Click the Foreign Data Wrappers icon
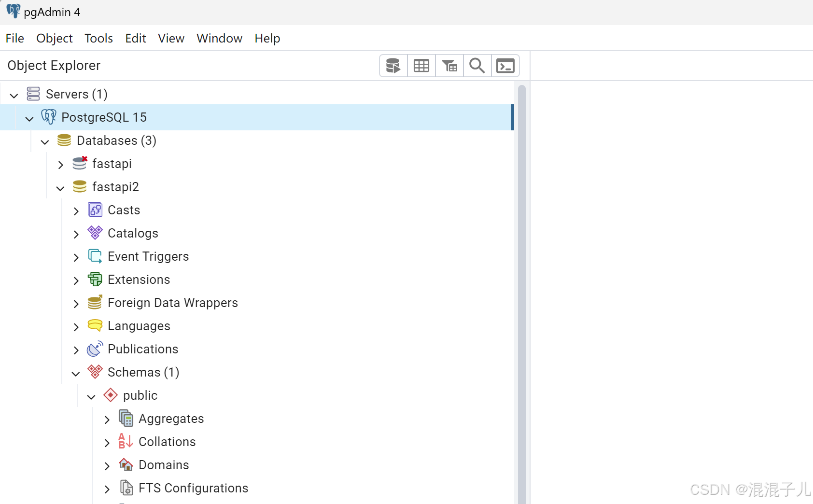Screen dimensions: 813x504 coord(95,302)
